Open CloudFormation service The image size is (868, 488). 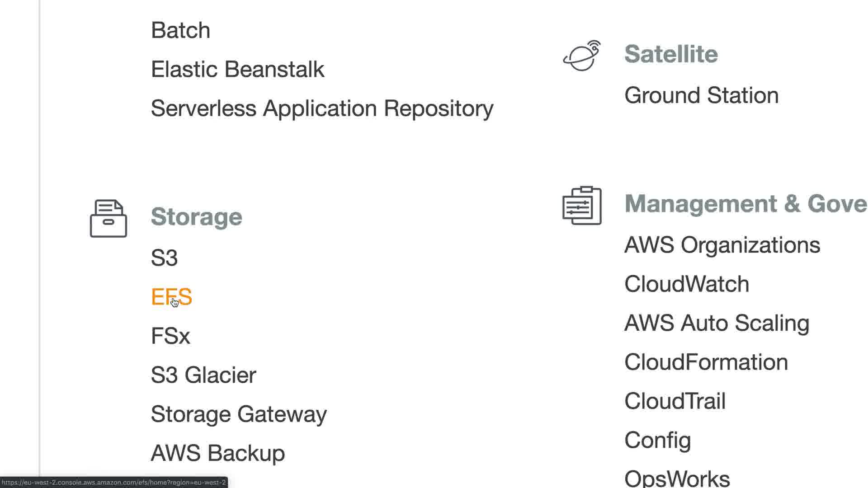pyautogui.click(x=706, y=362)
